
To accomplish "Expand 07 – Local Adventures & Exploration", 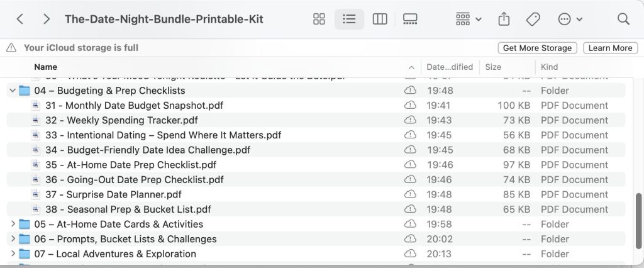I will pyautogui.click(x=13, y=254).
